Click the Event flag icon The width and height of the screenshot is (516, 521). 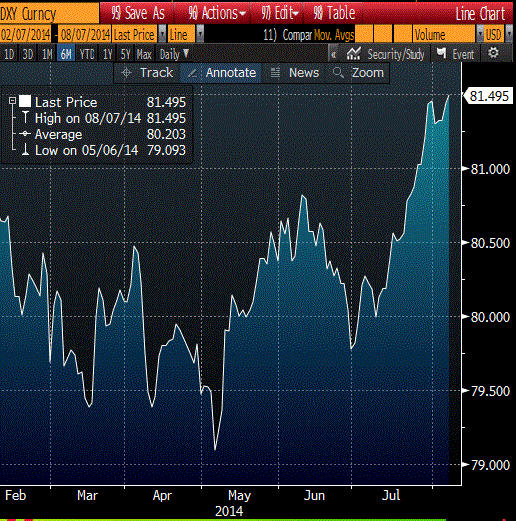pos(442,53)
